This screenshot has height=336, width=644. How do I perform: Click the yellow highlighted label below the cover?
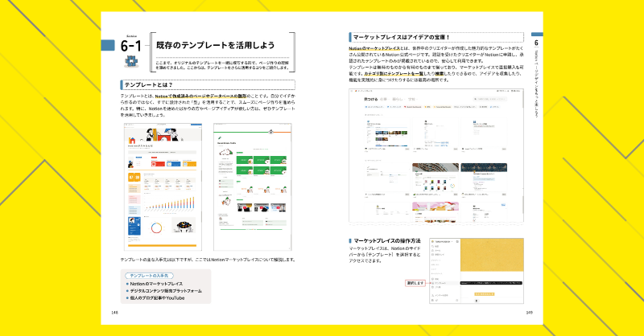(x=485, y=294)
